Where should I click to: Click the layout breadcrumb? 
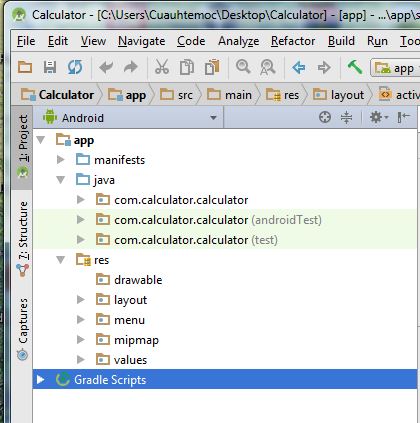pyautogui.click(x=339, y=95)
